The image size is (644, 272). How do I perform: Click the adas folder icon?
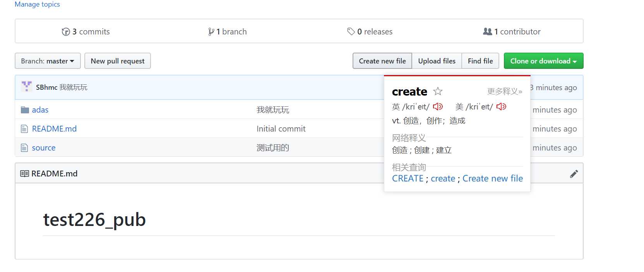click(25, 110)
